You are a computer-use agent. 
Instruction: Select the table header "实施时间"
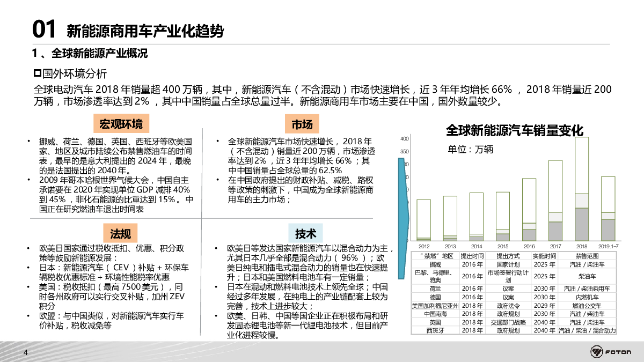pyautogui.click(x=544, y=256)
